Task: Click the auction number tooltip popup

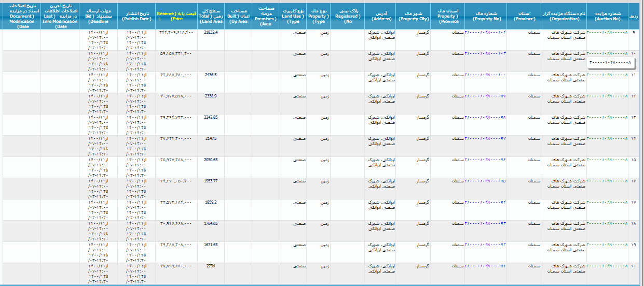Action: [x=611, y=63]
